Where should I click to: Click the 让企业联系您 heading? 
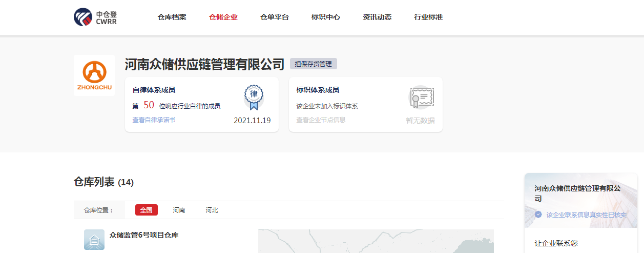pos(556,243)
